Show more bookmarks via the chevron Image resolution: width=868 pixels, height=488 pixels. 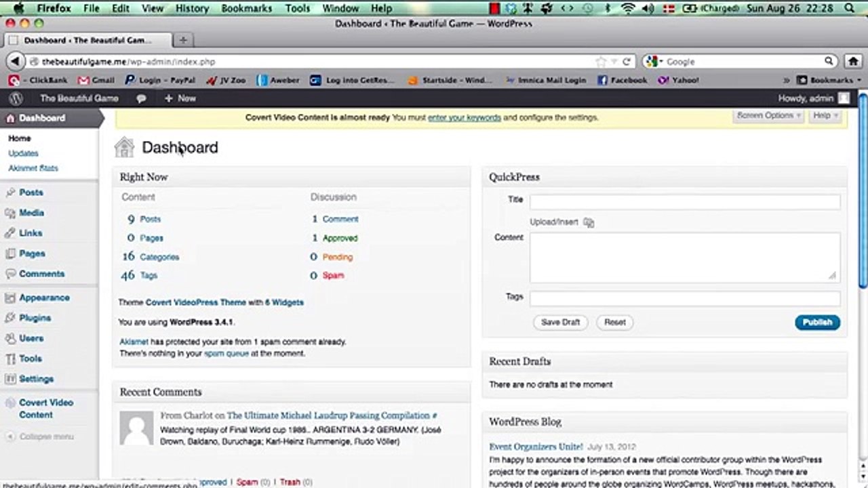pos(787,80)
